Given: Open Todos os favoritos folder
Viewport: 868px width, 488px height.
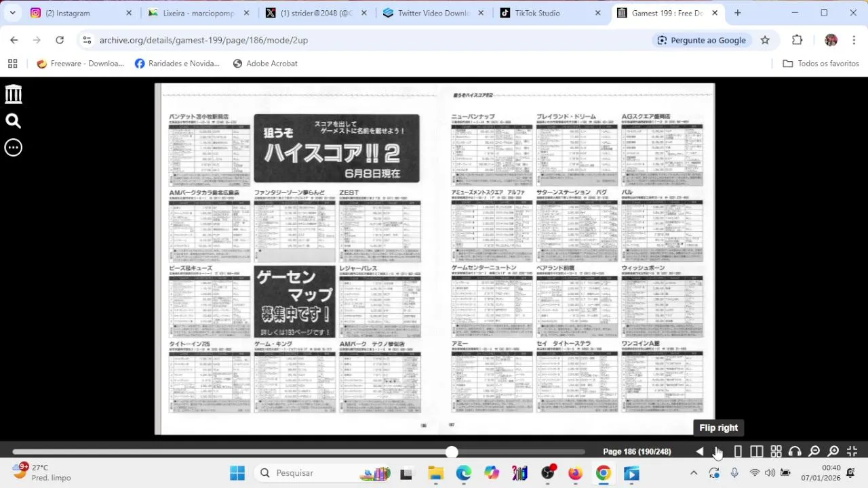Looking at the screenshot, I should 821,64.
